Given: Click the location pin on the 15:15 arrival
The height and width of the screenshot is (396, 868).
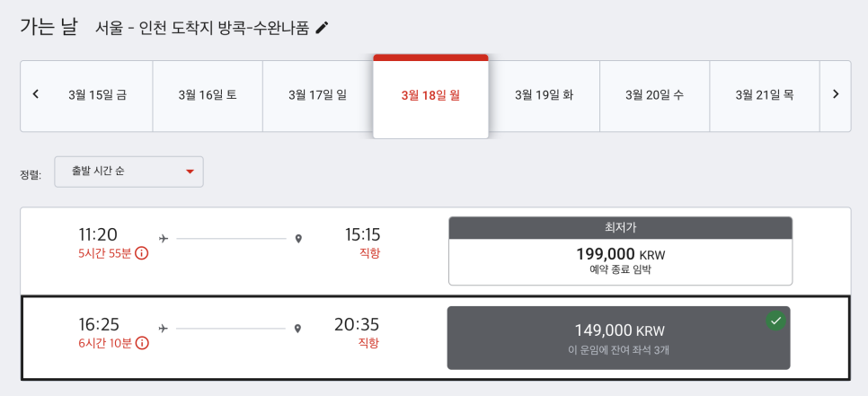Looking at the screenshot, I should pos(298,239).
